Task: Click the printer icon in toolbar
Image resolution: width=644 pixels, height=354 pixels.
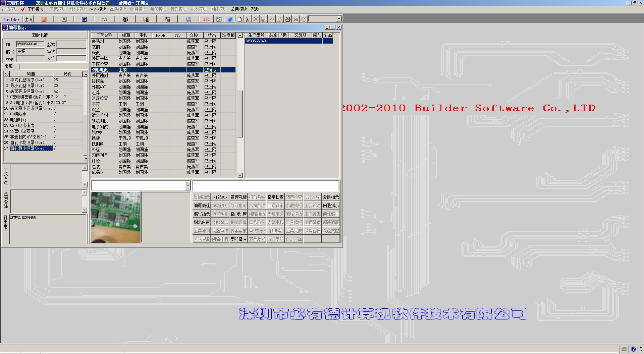Action: (288, 19)
